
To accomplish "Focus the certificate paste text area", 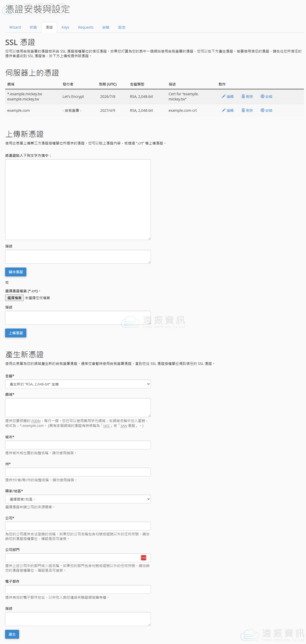I will click(78, 200).
